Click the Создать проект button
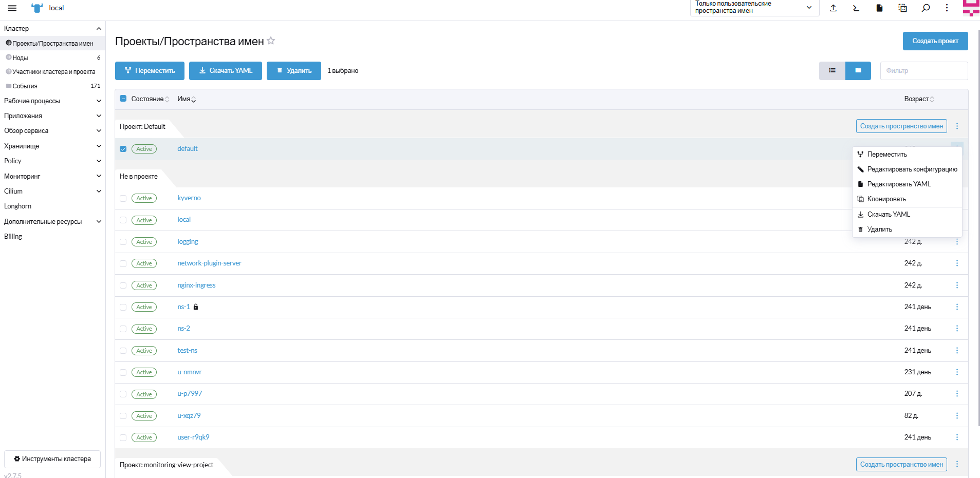Screen dimensions: 980x478 [935, 41]
